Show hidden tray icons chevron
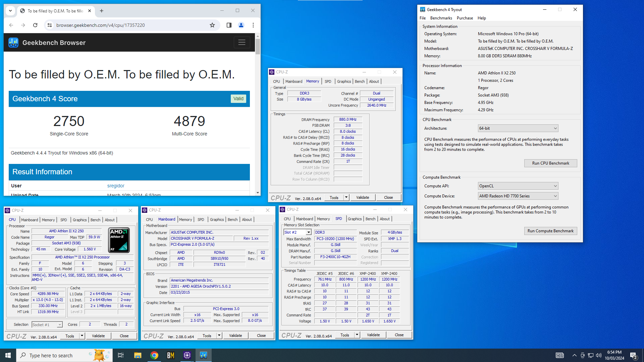Image resolution: width=644 pixels, height=362 pixels. [575, 355]
